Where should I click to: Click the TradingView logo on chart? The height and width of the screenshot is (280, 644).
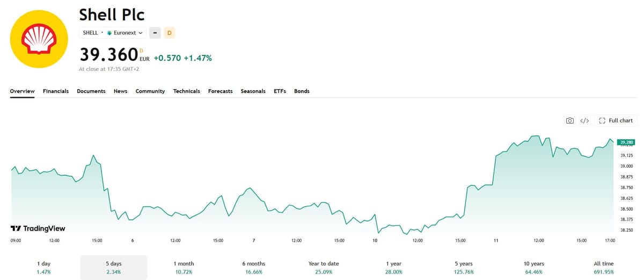click(38, 228)
